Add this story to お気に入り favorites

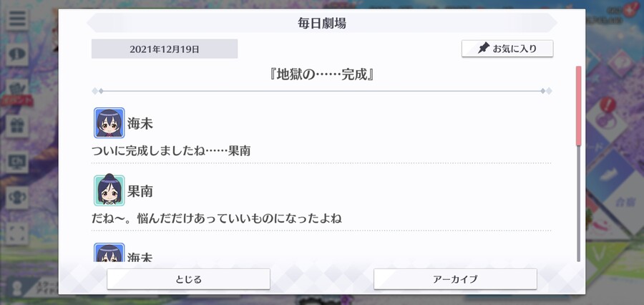point(507,49)
